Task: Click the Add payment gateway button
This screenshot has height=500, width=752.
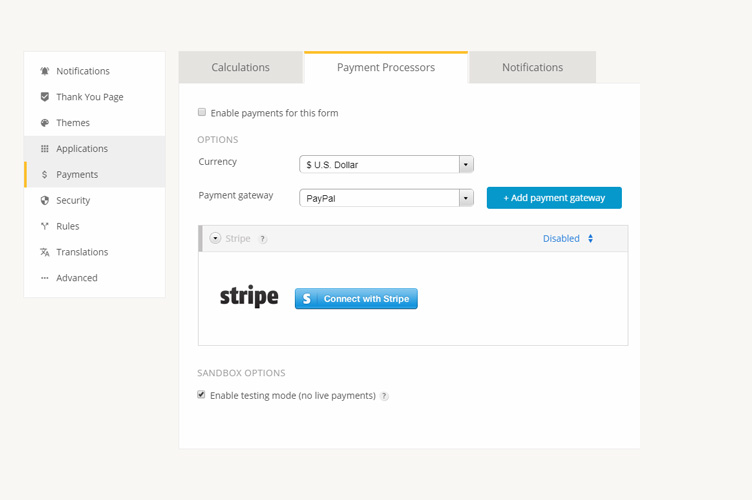Action: [554, 198]
